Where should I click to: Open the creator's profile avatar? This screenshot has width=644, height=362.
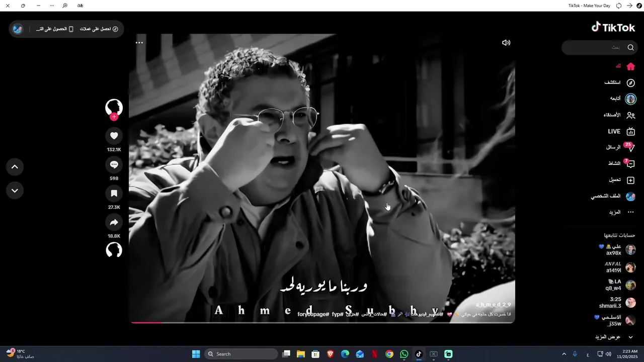click(114, 107)
